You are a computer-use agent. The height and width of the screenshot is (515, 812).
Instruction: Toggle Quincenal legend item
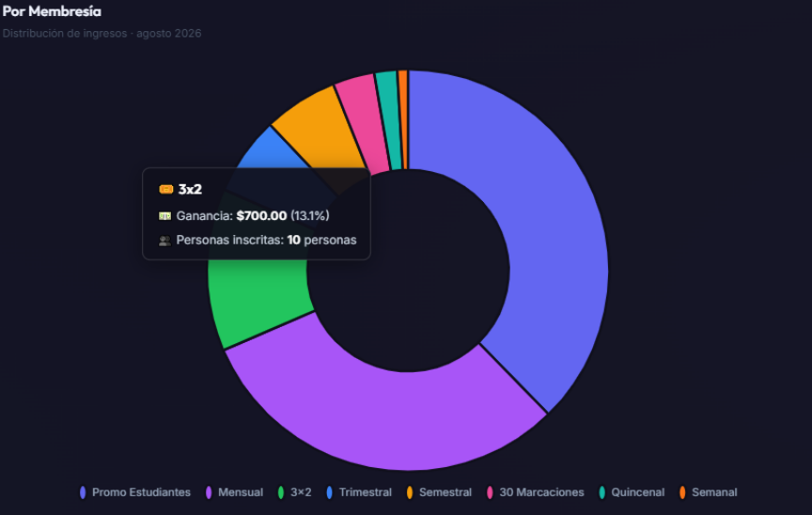pyautogui.click(x=632, y=492)
